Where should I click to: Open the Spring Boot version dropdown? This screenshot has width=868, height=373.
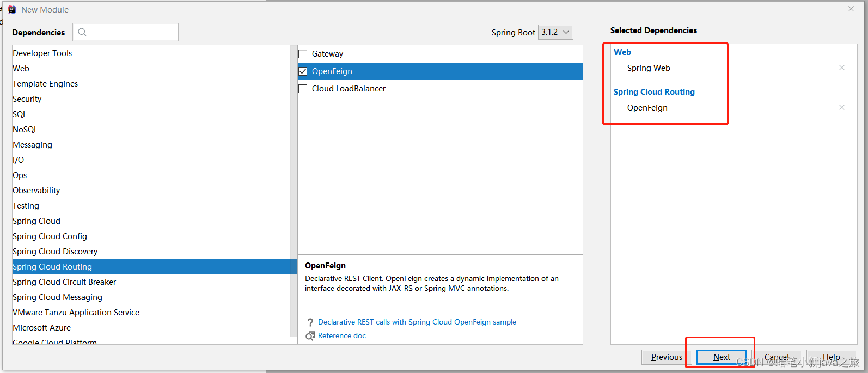555,32
